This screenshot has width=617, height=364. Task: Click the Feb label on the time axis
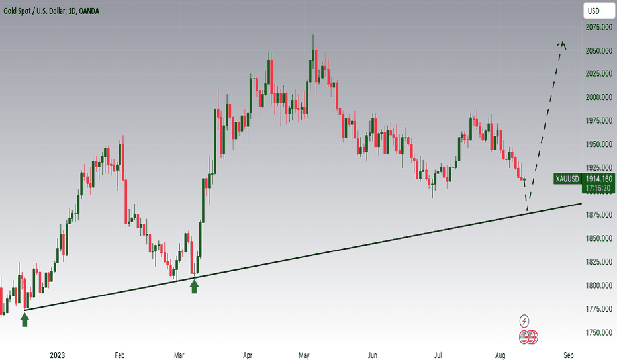pos(119,355)
